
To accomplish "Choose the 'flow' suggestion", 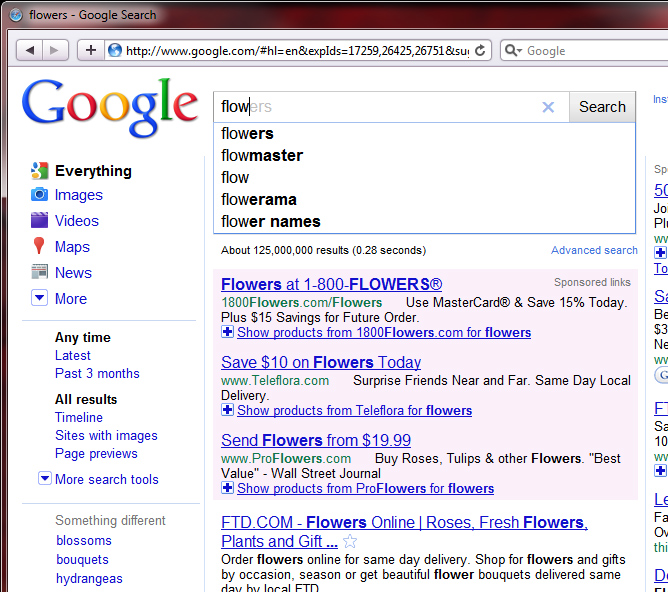I will tap(424, 178).
